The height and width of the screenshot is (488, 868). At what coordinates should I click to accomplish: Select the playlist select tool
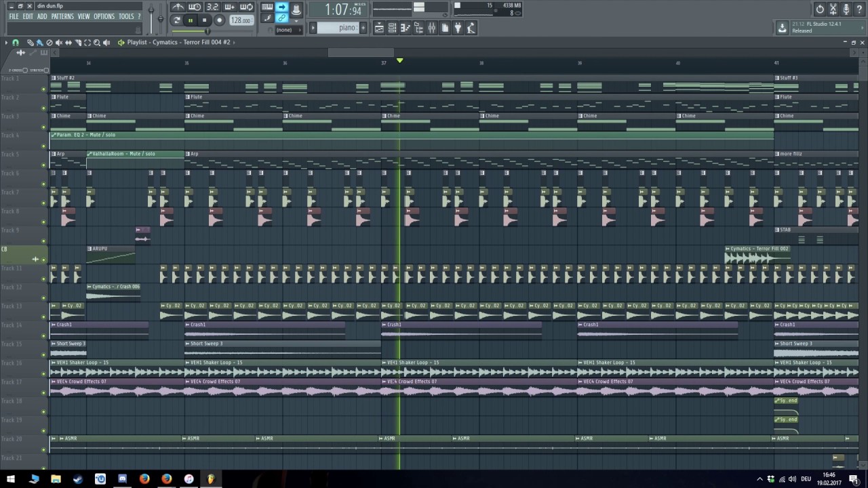(x=87, y=43)
